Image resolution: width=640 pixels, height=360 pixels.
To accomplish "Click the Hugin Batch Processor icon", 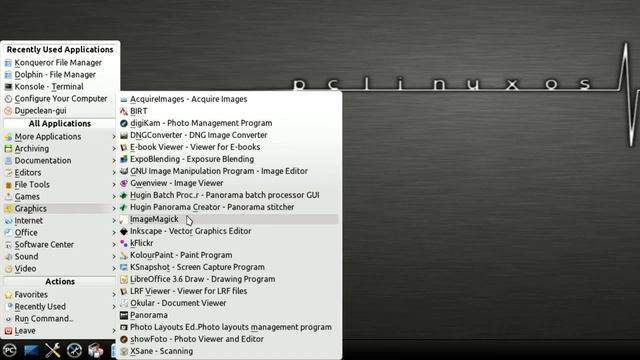I will (x=124, y=196).
